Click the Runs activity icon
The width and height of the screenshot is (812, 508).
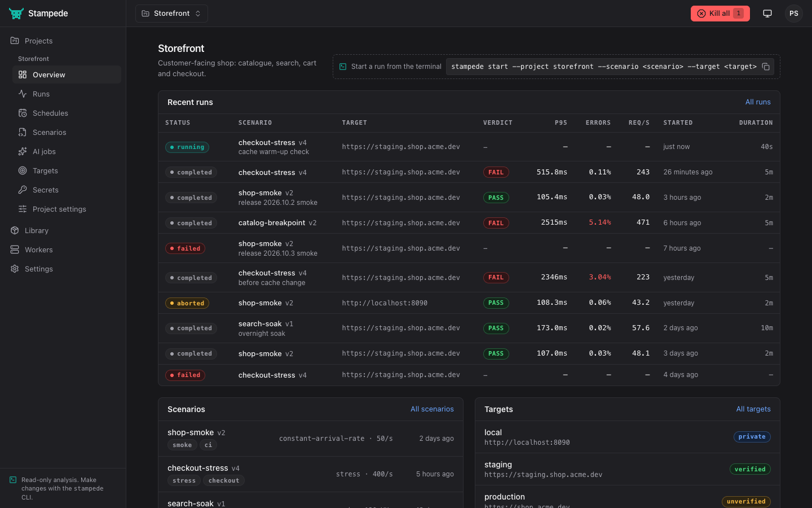23,94
